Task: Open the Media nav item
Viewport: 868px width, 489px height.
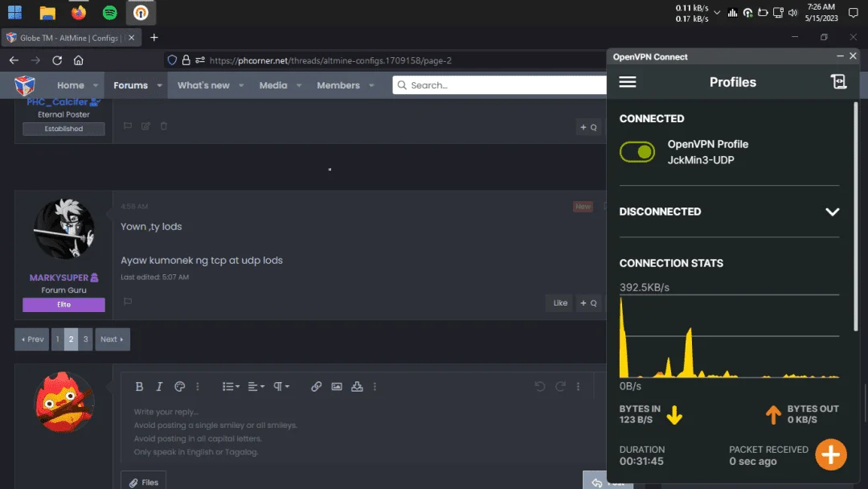Action: point(273,85)
